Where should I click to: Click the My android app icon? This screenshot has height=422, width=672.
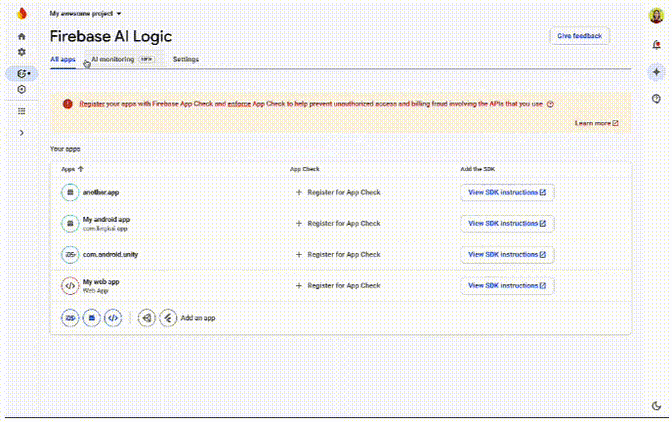(x=70, y=223)
